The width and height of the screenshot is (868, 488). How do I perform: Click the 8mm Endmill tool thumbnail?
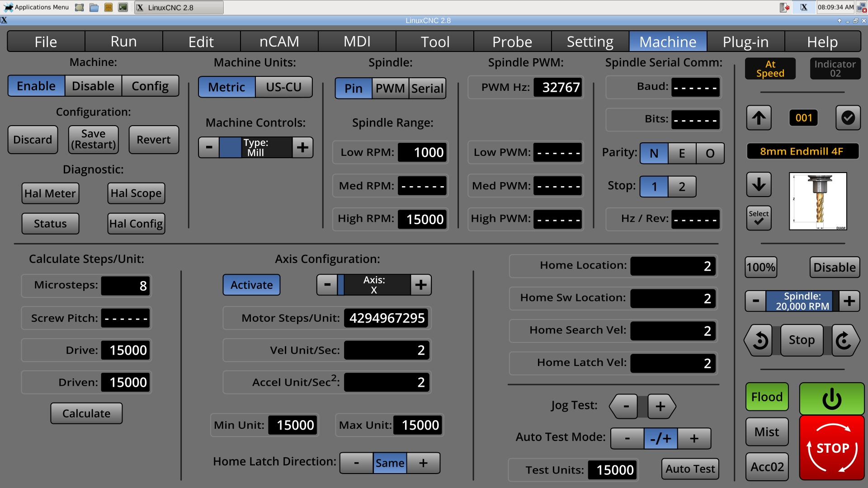818,201
